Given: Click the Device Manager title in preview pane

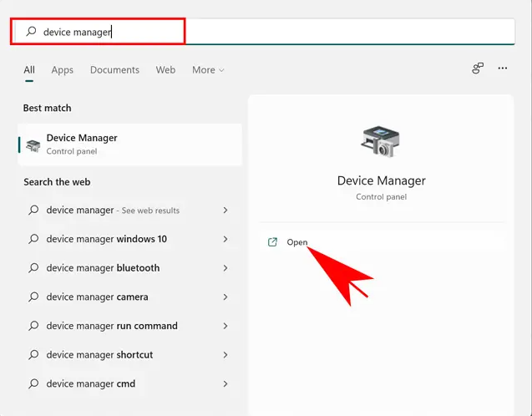Looking at the screenshot, I should [382, 180].
